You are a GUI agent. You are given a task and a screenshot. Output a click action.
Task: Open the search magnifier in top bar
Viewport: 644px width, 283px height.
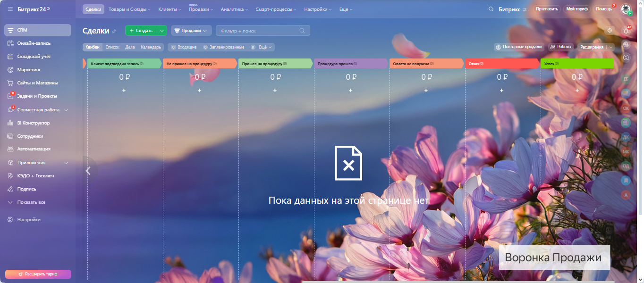click(x=491, y=9)
